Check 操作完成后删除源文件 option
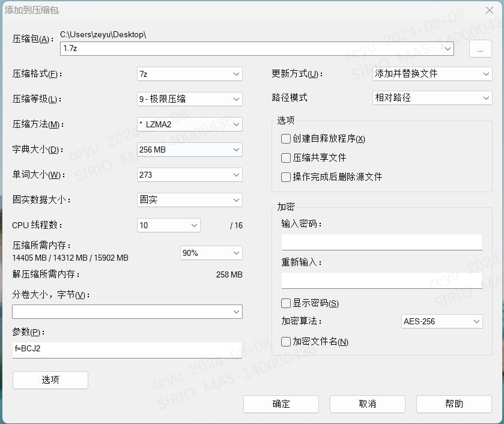This screenshot has height=424, width=504. pyautogui.click(x=286, y=177)
